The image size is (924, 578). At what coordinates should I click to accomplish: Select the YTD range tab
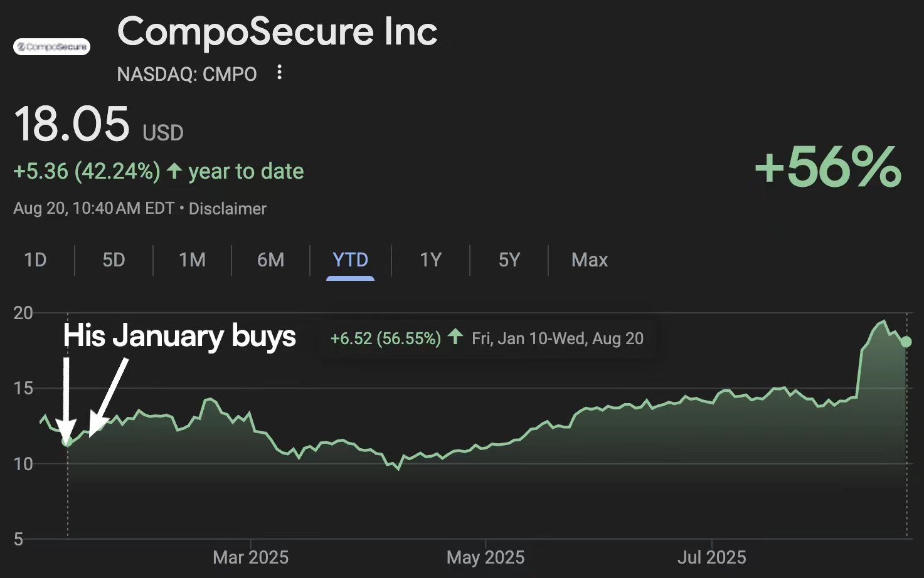(350, 260)
